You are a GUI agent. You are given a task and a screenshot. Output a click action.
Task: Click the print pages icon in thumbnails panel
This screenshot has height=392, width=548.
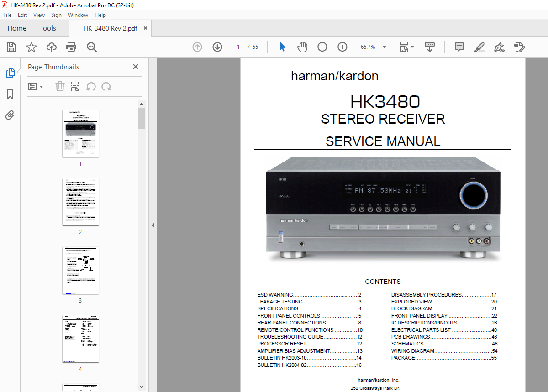[75, 86]
